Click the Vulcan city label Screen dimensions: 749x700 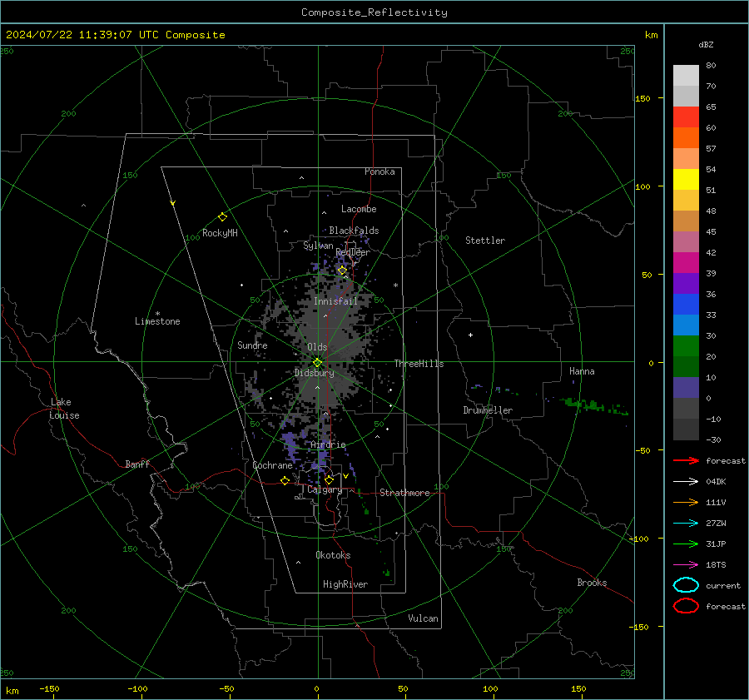(x=423, y=618)
